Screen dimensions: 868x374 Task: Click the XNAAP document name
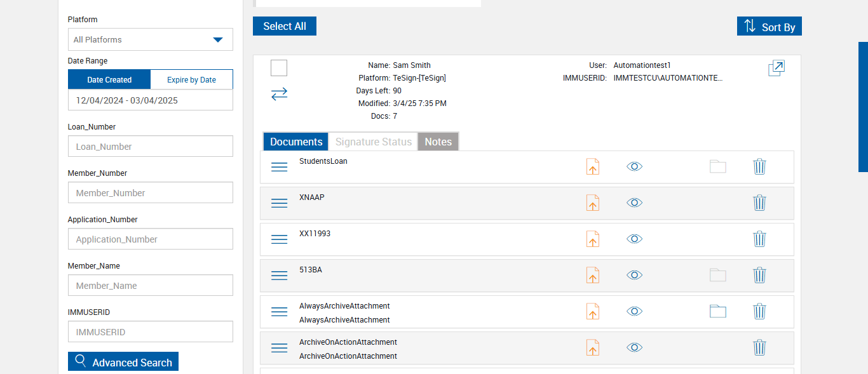click(x=312, y=197)
